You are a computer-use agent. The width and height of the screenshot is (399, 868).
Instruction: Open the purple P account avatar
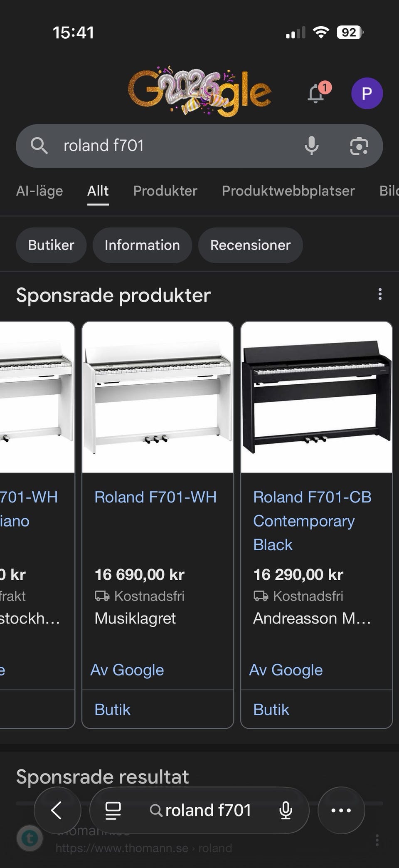click(367, 93)
